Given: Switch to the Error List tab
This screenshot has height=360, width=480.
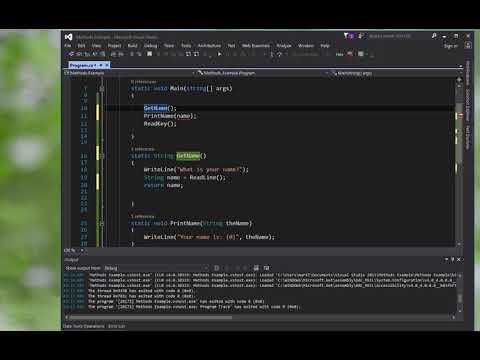Looking at the screenshot, I should [x=117, y=326].
